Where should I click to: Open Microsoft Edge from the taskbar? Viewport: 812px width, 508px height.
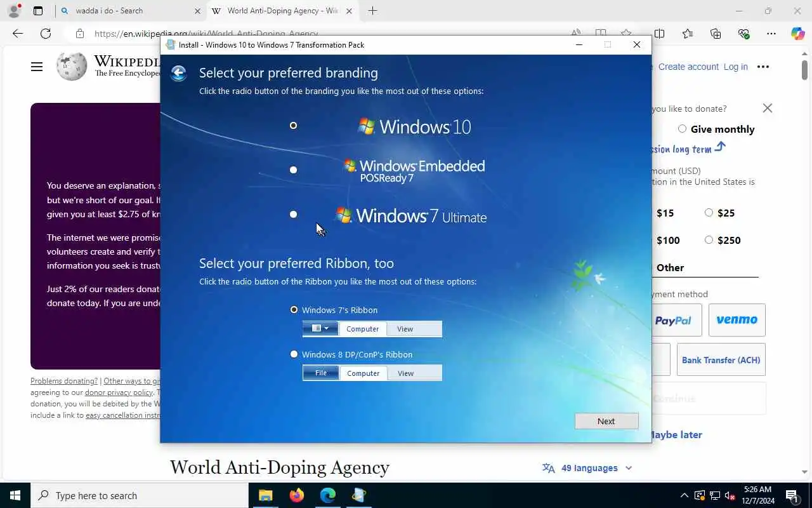(327, 495)
